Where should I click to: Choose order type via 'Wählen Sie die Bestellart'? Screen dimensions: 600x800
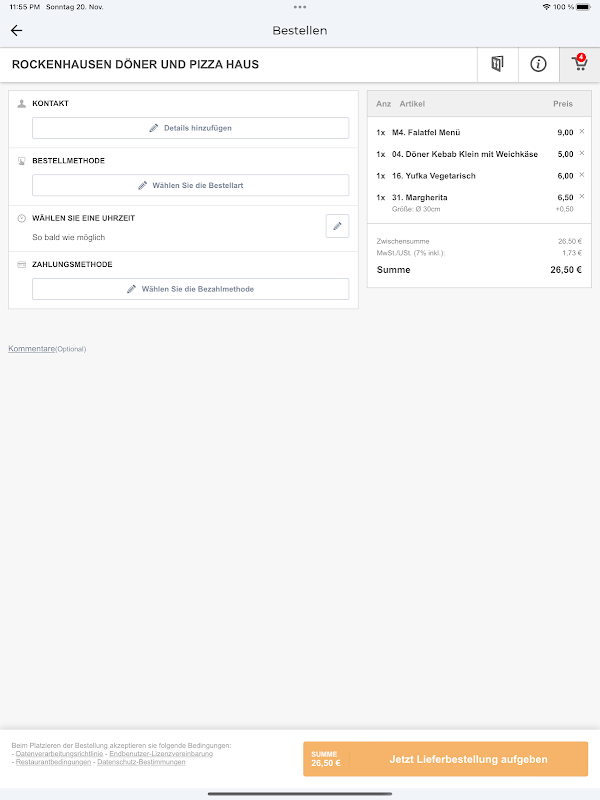(x=190, y=185)
